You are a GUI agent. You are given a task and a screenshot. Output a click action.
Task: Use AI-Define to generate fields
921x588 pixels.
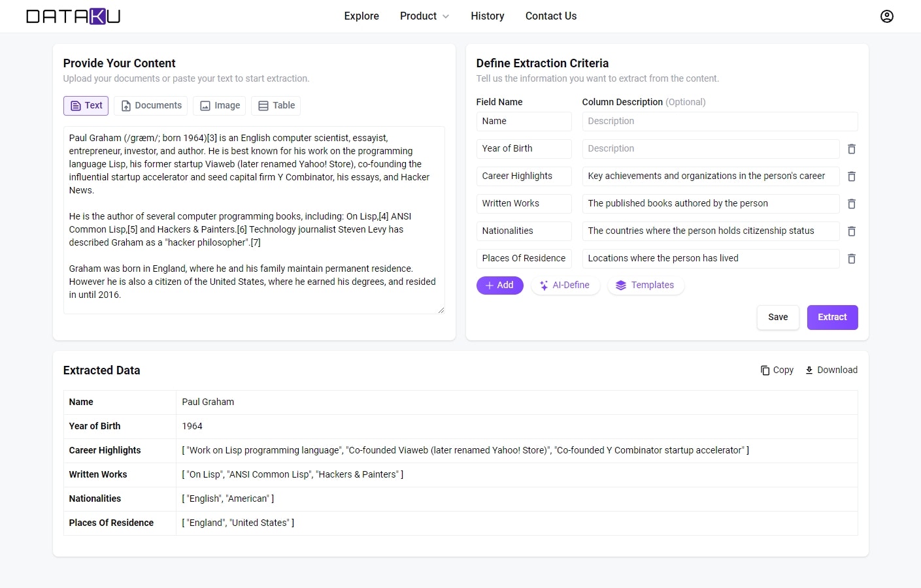(x=565, y=286)
